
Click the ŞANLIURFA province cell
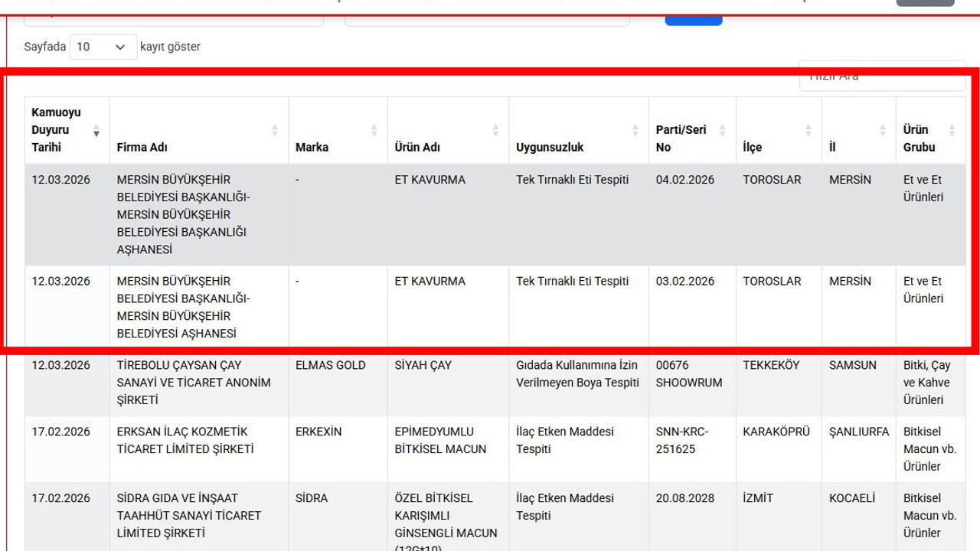tap(858, 432)
